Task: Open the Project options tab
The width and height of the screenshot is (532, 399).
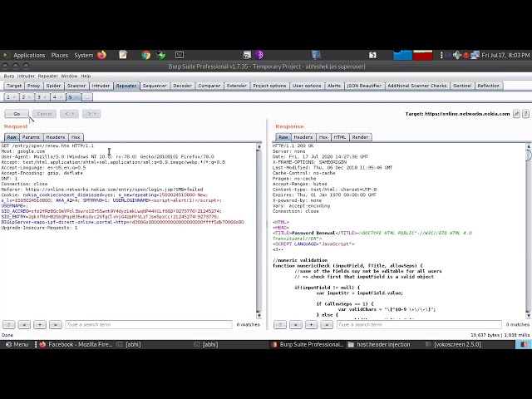Action: (x=269, y=86)
